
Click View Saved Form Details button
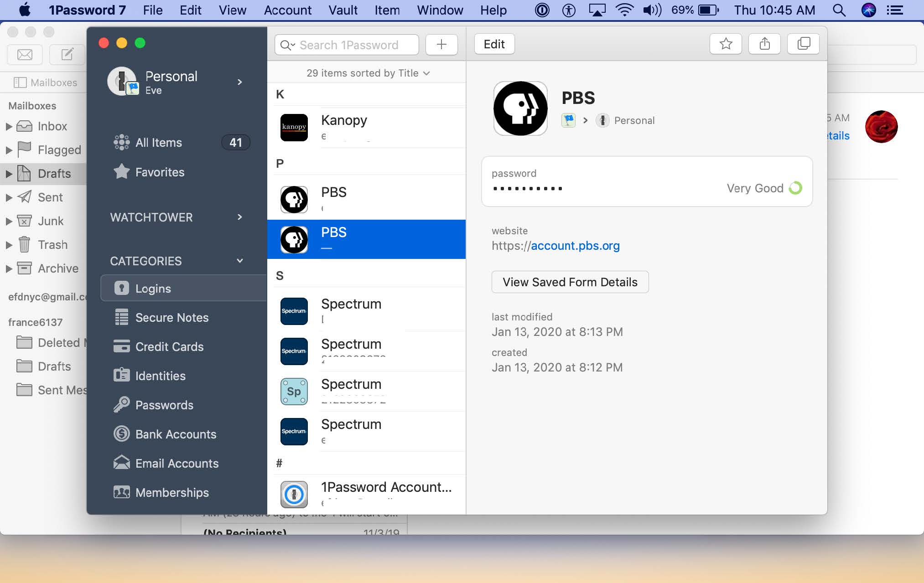(570, 281)
